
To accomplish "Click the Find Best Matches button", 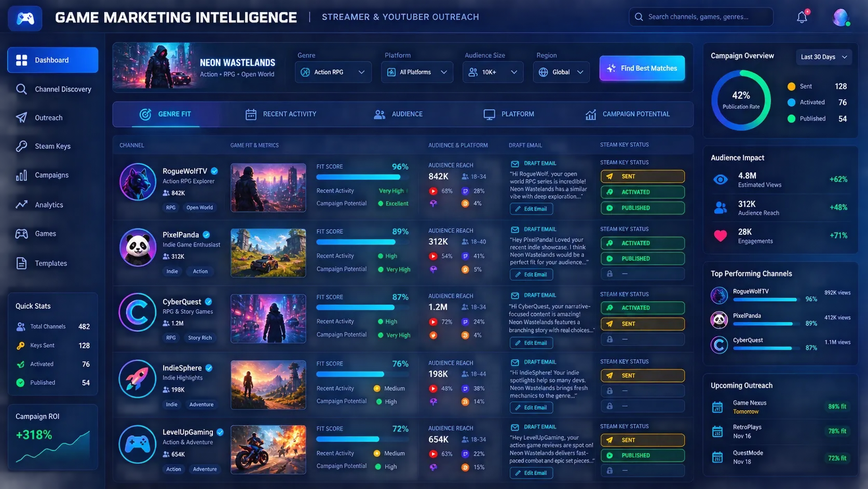I will 642,68.
